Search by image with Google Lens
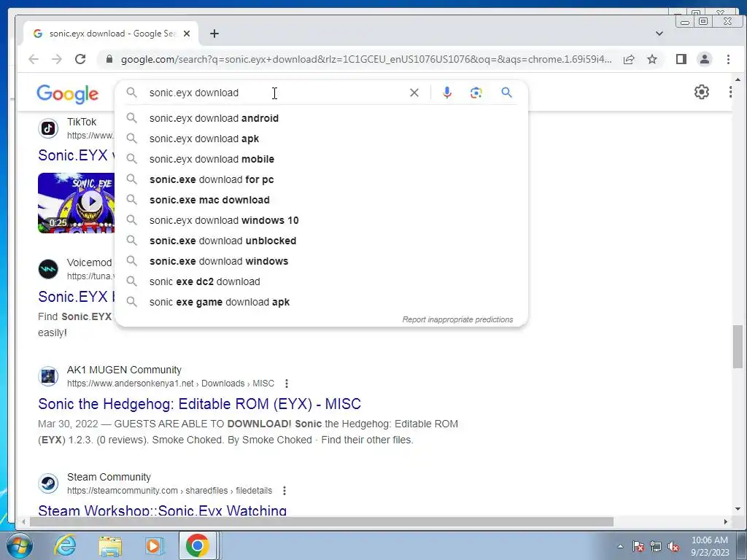The image size is (747, 560). [x=476, y=93]
